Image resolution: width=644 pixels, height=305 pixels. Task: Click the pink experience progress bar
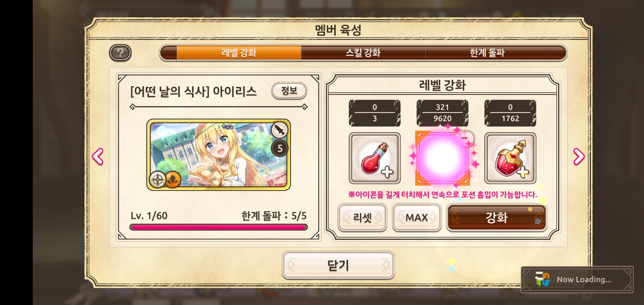point(218,227)
